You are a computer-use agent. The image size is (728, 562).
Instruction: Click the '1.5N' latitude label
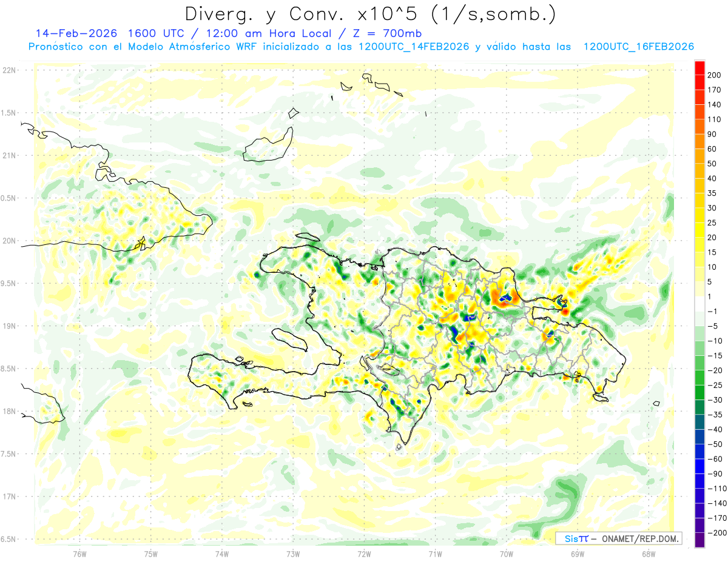(9, 113)
